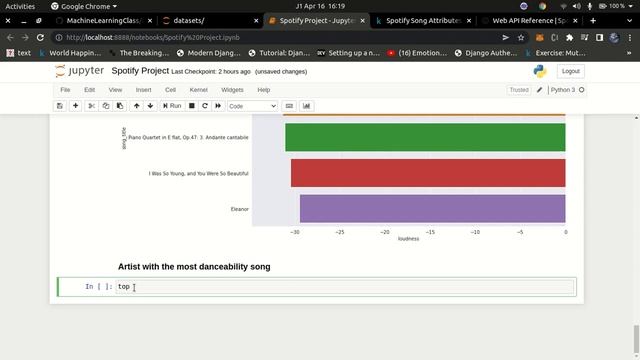The height and width of the screenshot is (360, 640).
Task: Open the command palette keyboard icon
Action: click(x=289, y=106)
